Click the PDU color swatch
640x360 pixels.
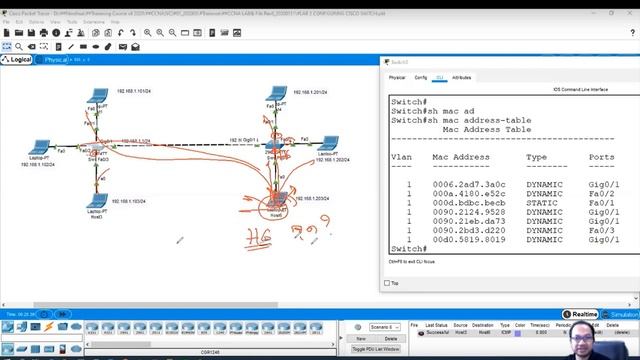click(x=518, y=333)
